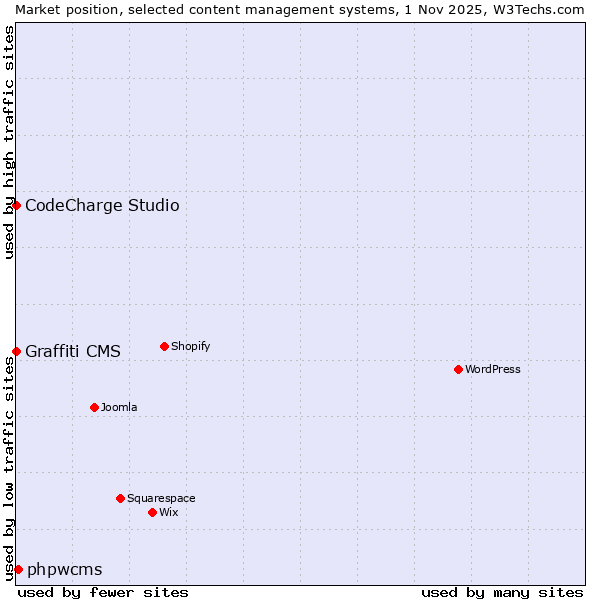
Task: Select the Shopify data point marker
Action: [164, 346]
